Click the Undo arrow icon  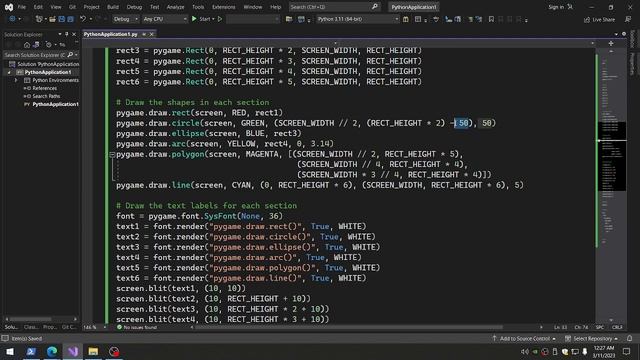(x=83, y=19)
